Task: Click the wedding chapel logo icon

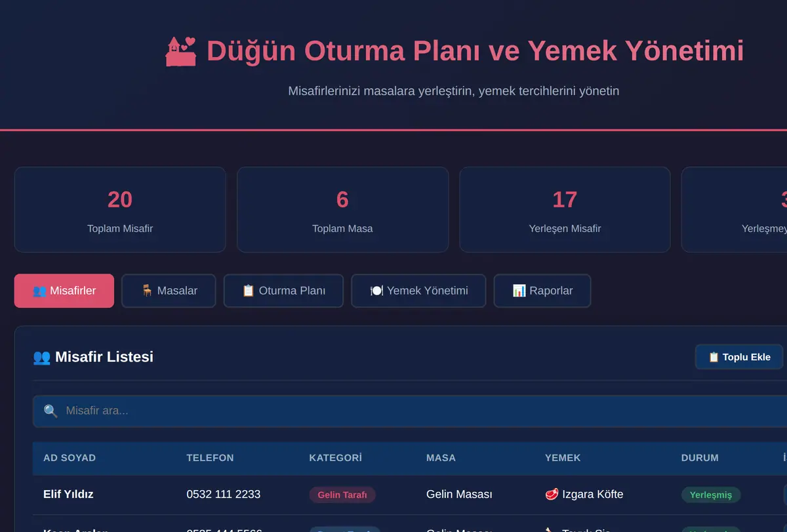Action: pyautogui.click(x=181, y=51)
